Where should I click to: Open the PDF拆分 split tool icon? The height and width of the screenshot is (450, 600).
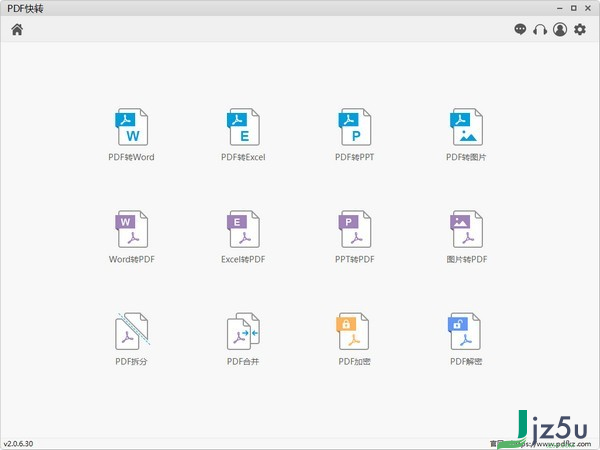pyautogui.click(x=132, y=331)
